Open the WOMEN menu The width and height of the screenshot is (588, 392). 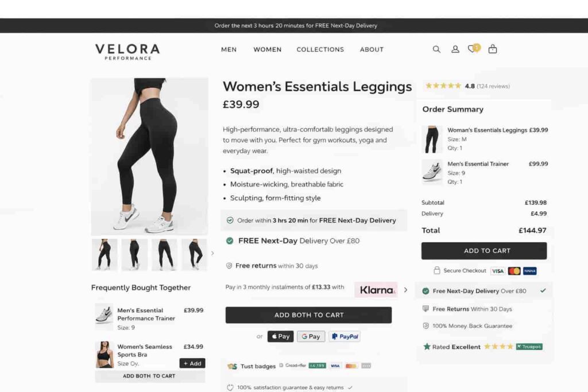click(268, 49)
